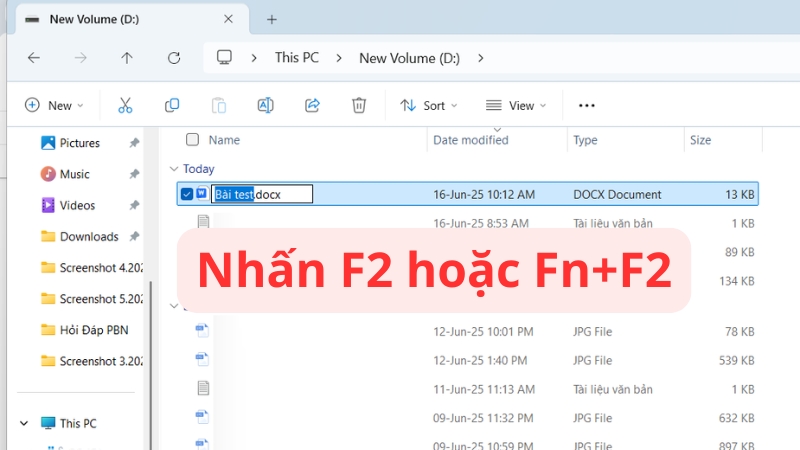Viewport: 800px width, 450px height.
Task: Sort by Type column header
Action: point(585,140)
